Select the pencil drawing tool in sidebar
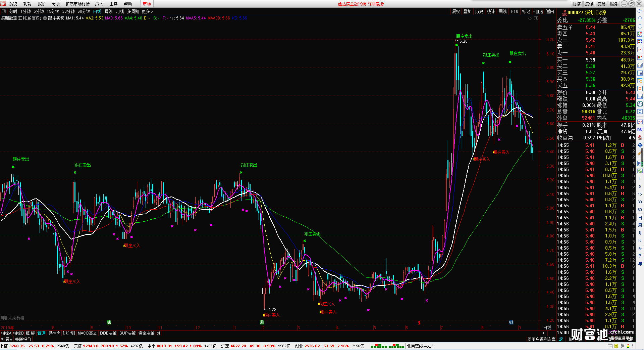 point(640,153)
